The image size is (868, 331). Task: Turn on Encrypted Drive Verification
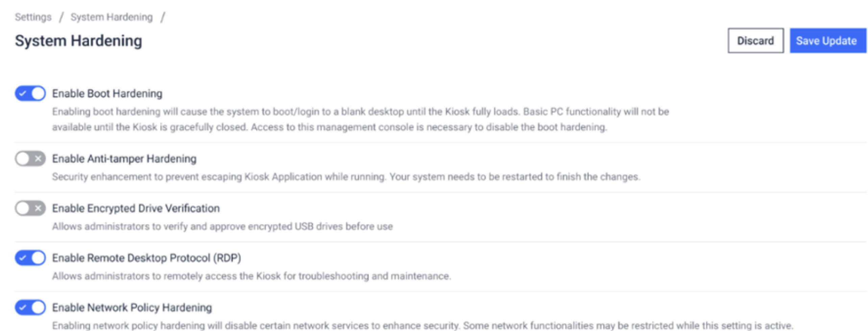pyautogui.click(x=30, y=208)
